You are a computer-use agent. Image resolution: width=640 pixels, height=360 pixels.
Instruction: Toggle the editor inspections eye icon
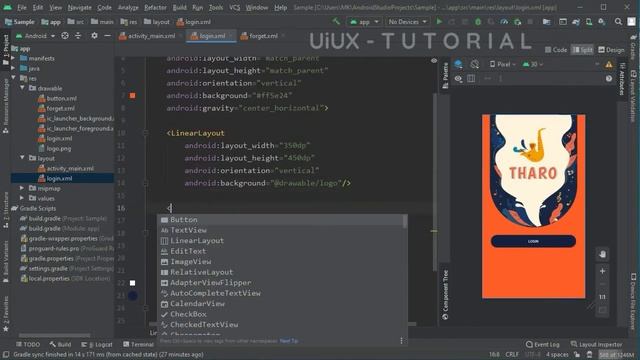(434, 61)
